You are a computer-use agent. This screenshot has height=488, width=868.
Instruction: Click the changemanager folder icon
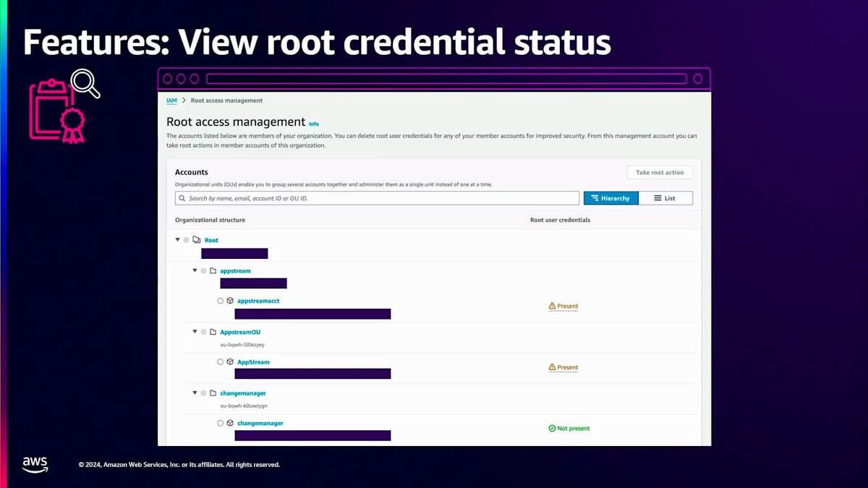point(213,393)
